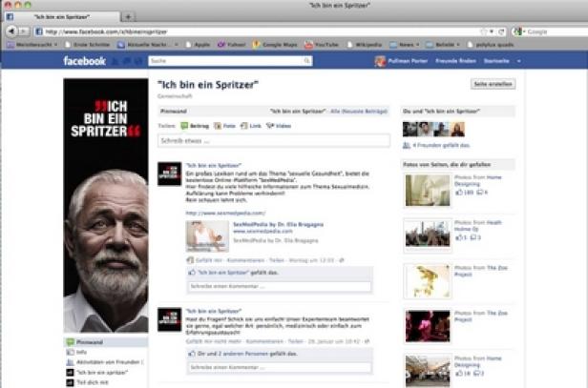588x388 pixels.
Task: Click the Facebook logo in the blue bar
Action: click(84, 61)
